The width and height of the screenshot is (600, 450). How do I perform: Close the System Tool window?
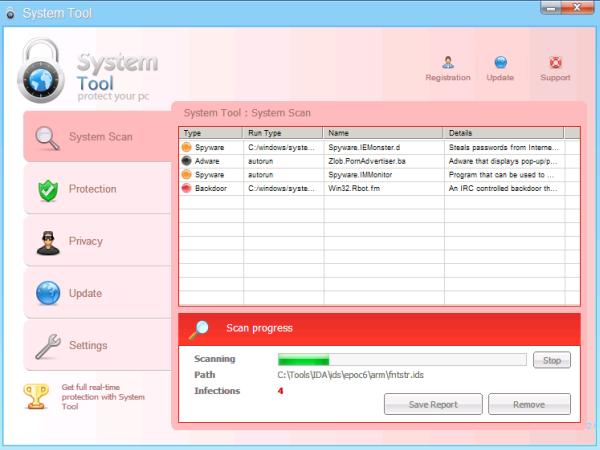[578, 8]
